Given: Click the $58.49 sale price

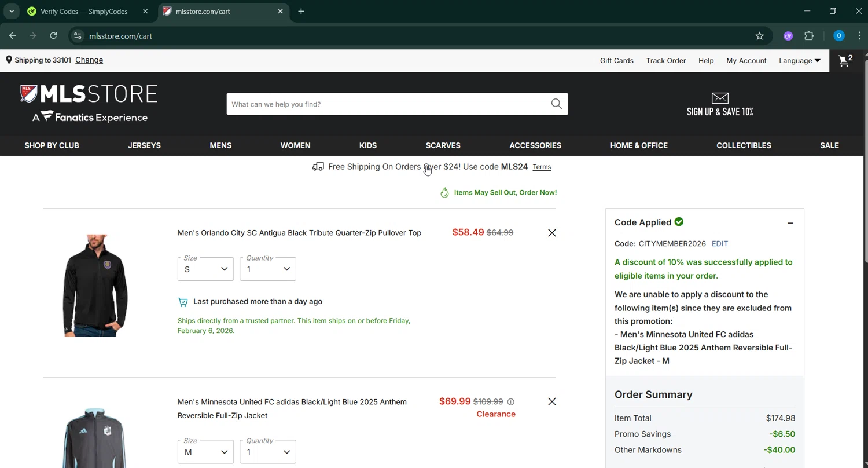Looking at the screenshot, I should (468, 232).
